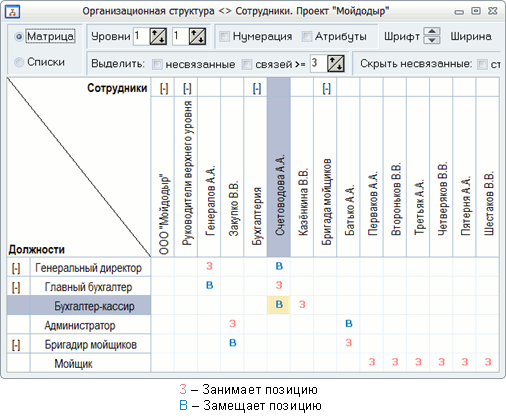Screen dimensions: 506x417
Task: Click the Ширина label in toolbar
Action: (471, 36)
